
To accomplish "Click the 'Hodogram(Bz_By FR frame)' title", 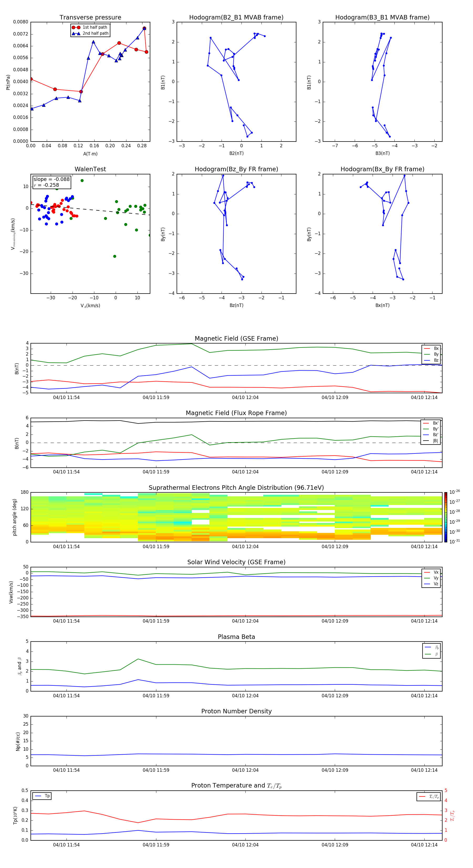I will 236,169.
